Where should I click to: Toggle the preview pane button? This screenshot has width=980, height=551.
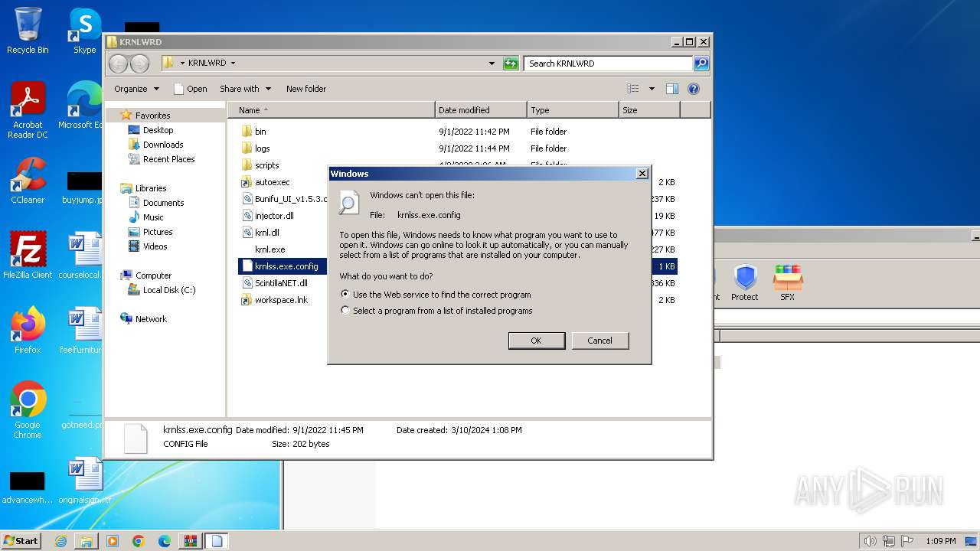pos(672,89)
